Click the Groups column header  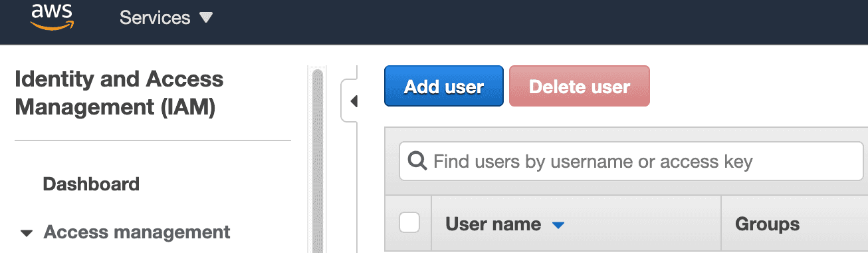[767, 224]
